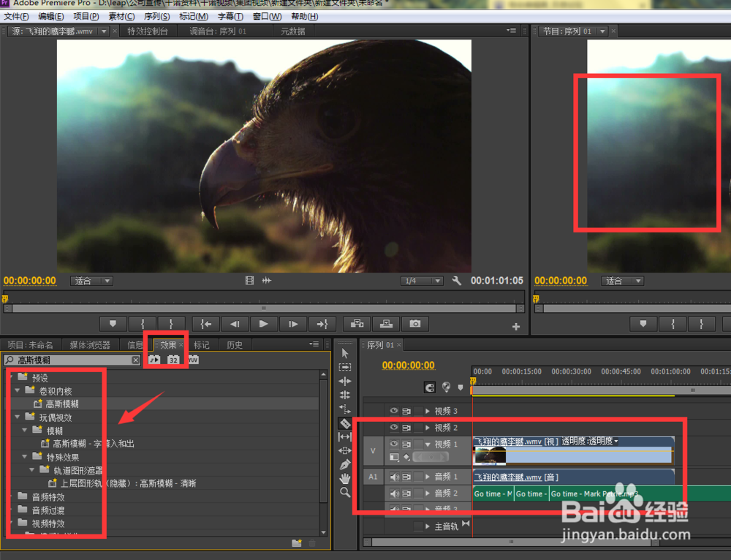Click the effects search input field
The image size is (731, 560).
pyautogui.click(x=72, y=360)
